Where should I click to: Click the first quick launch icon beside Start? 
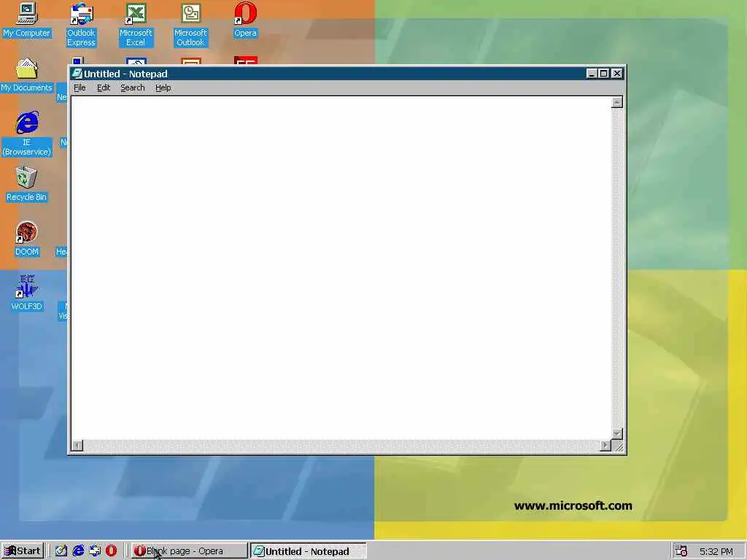pyautogui.click(x=61, y=551)
